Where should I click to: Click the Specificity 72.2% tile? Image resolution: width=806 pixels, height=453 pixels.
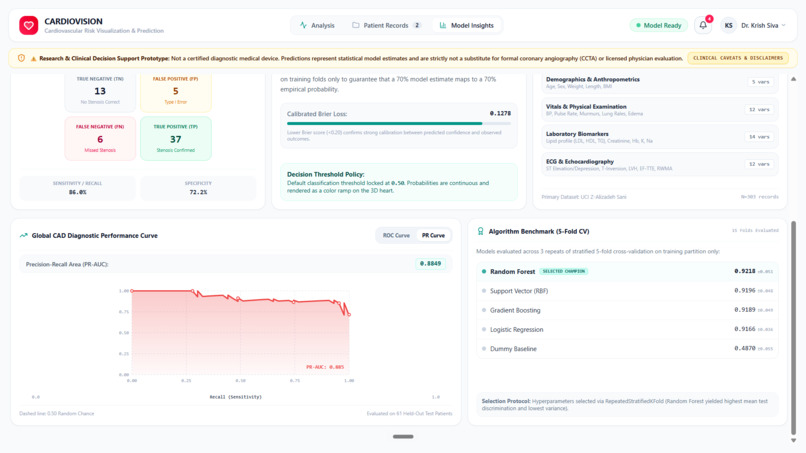coord(198,188)
